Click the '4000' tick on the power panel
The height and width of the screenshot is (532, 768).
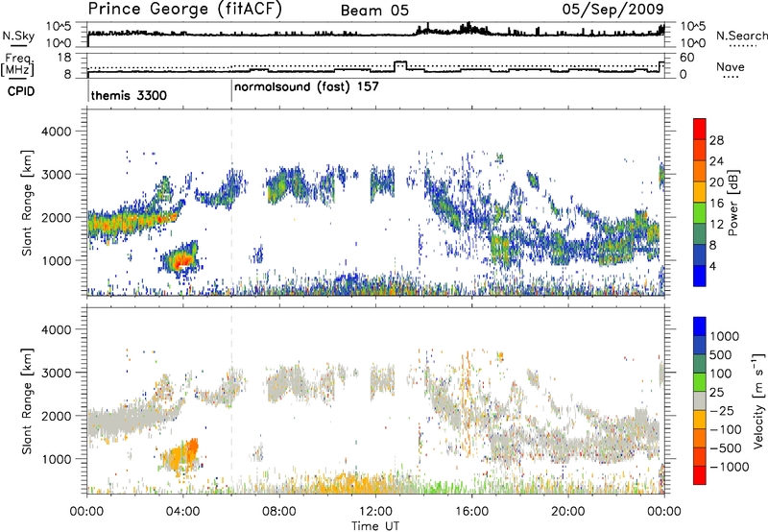point(56,132)
